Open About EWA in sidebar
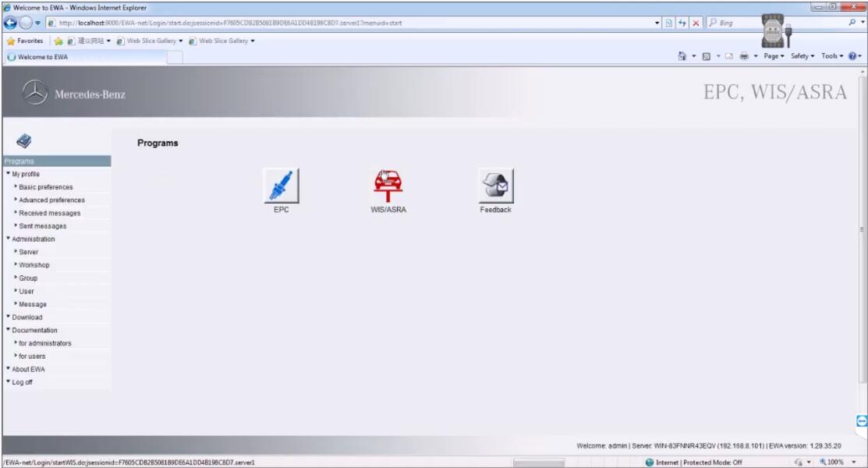The image size is (868, 468). 28,370
